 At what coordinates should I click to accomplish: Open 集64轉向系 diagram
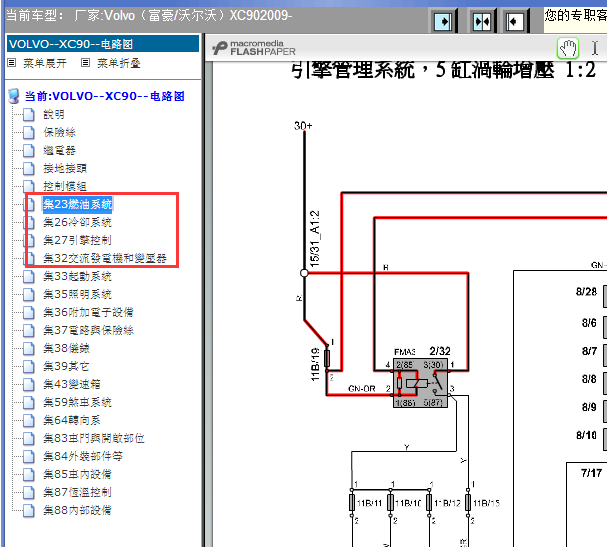(72, 420)
